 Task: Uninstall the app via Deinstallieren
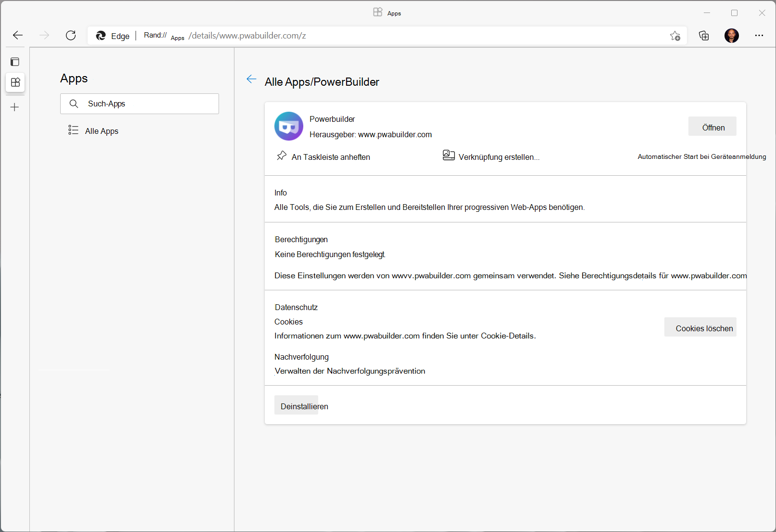297,405
